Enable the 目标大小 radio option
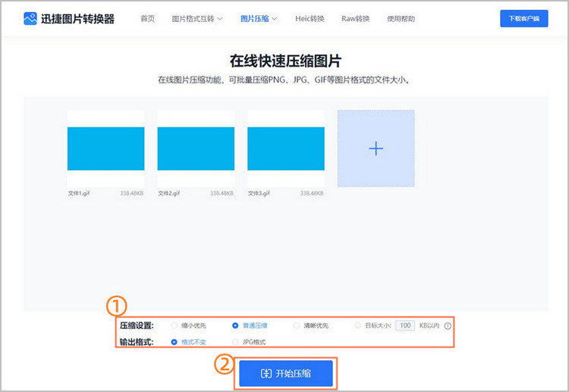This screenshot has width=569, height=392. pos(357,325)
